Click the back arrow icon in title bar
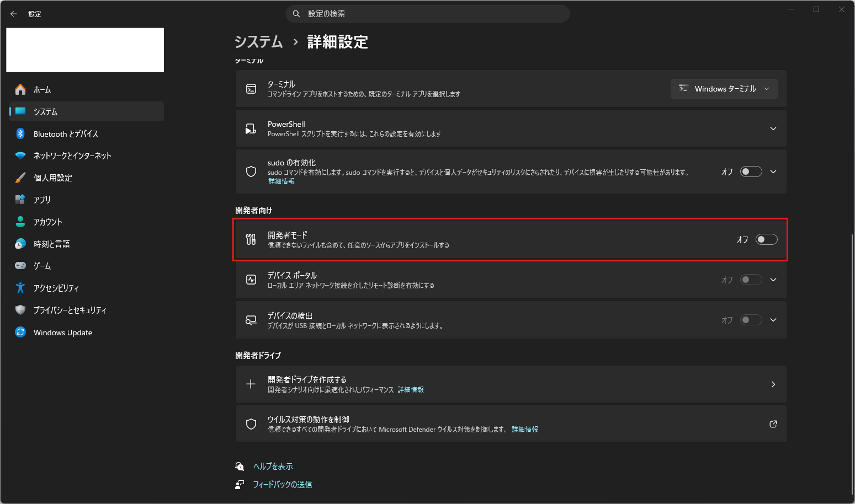This screenshot has height=504, width=855. (x=14, y=14)
